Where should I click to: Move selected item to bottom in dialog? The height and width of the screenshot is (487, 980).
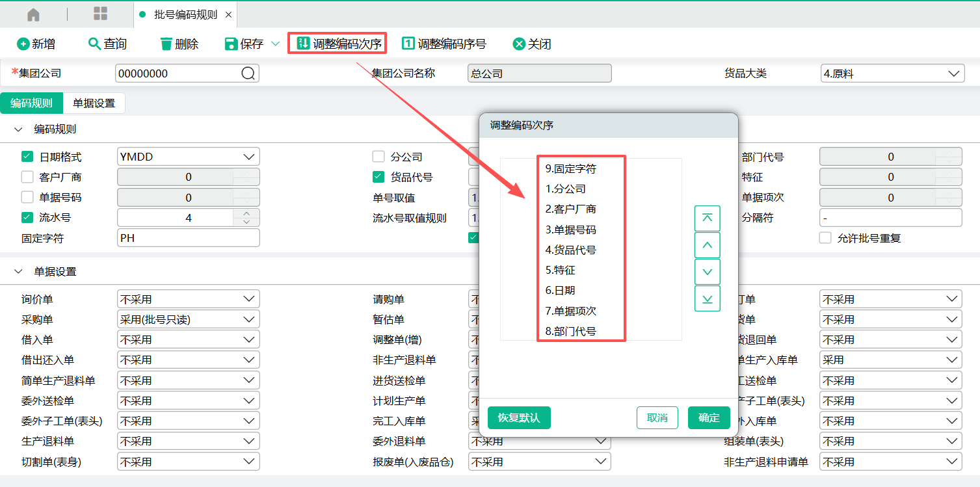tap(707, 298)
